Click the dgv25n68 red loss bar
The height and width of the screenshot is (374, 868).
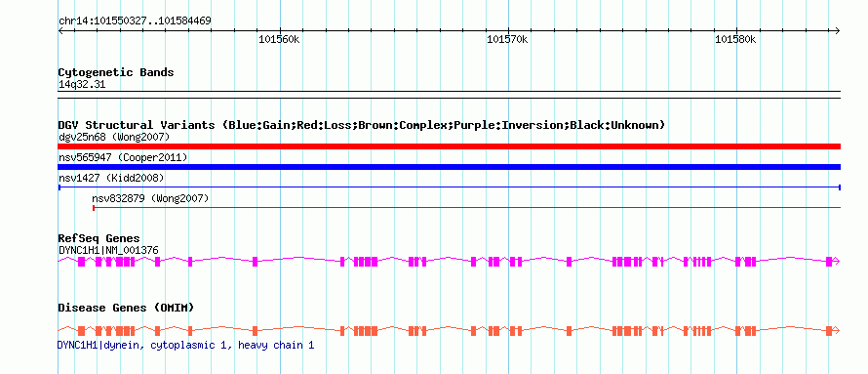coord(449,146)
